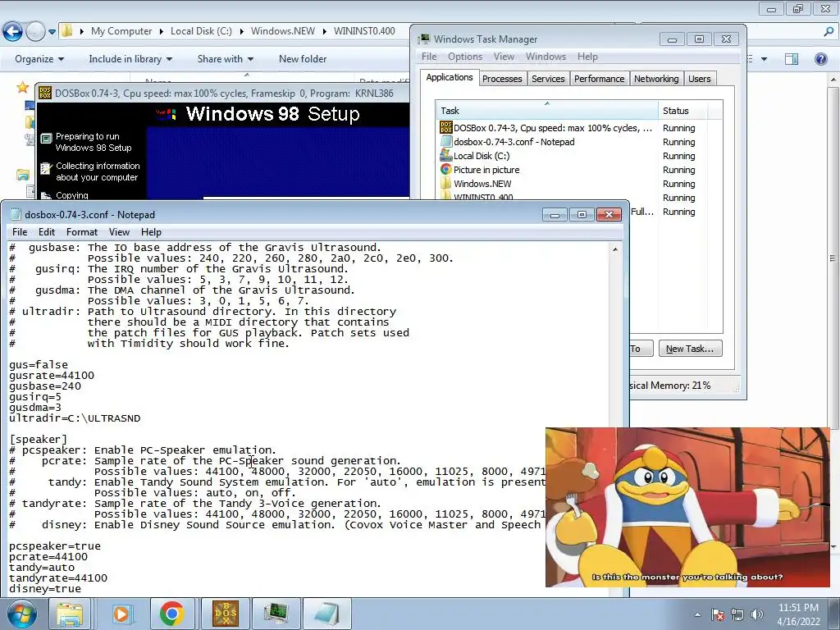This screenshot has width=840, height=630.
Task: Switch to Notepad from the taskbar
Action: [328, 614]
